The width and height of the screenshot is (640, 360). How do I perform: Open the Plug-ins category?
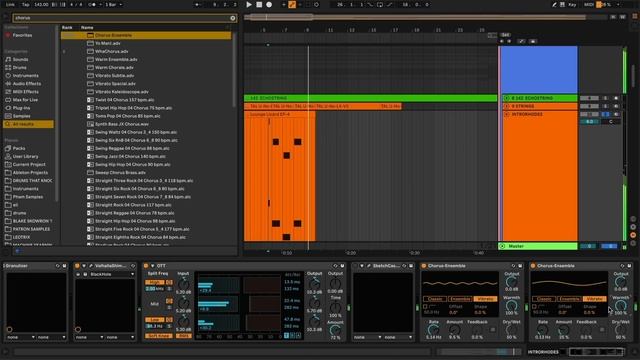tap(21, 108)
